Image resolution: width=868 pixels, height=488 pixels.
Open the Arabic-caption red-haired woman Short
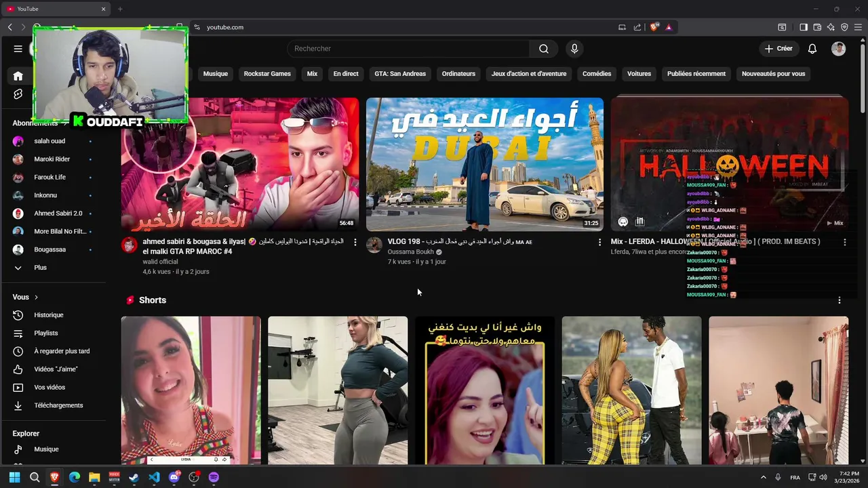tap(484, 390)
